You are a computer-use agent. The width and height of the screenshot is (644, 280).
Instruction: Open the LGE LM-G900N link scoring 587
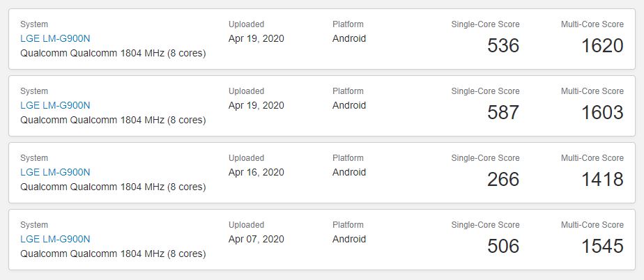[55, 105]
